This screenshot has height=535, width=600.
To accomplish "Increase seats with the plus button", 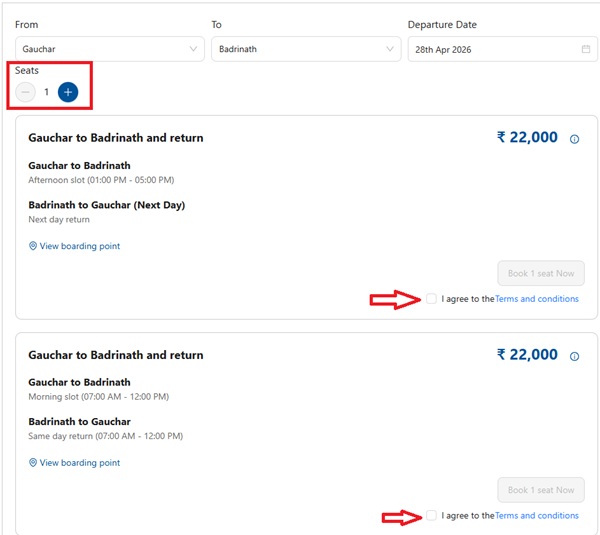I will coord(68,92).
